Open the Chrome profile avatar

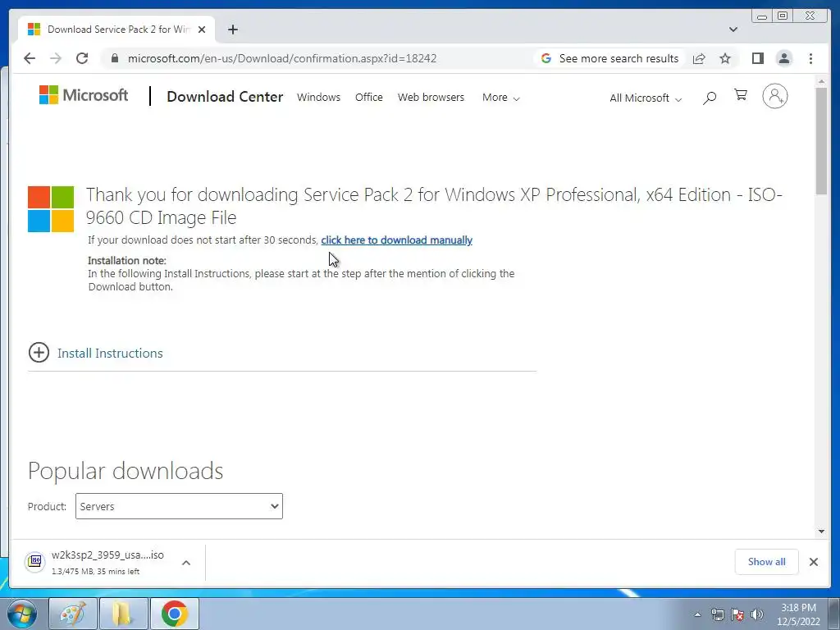784,58
